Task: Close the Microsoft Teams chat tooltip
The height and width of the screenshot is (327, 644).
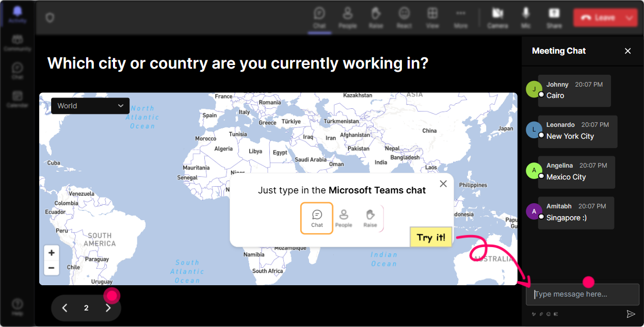Action: click(443, 184)
